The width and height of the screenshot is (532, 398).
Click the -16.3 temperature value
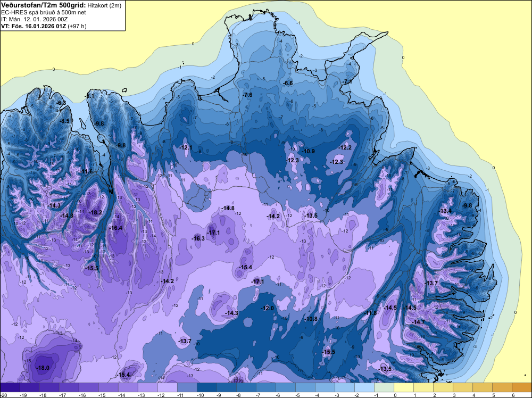pos(198,238)
